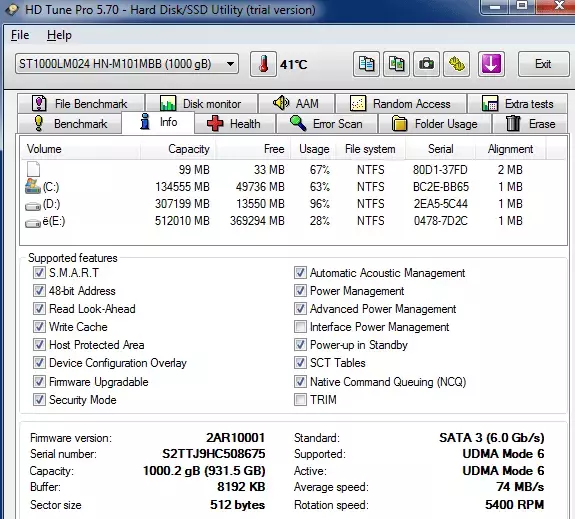This screenshot has width=575, height=519.
Task: Switch to the Disk monitor tab
Action: pos(201,104)
